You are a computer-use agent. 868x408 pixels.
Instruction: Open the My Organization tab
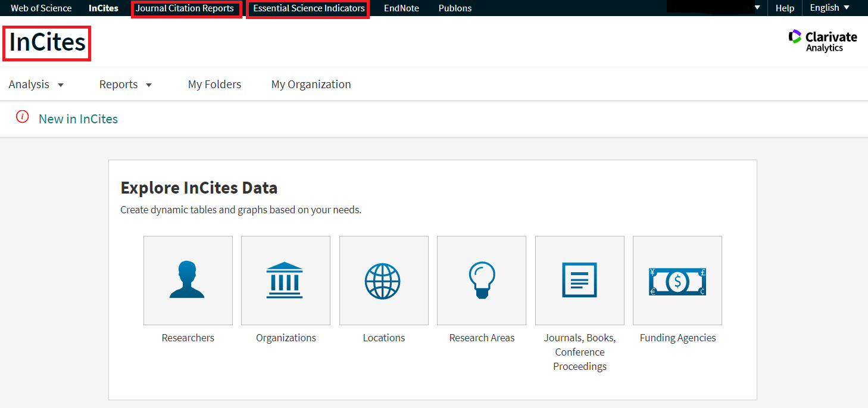pos(311,85)
